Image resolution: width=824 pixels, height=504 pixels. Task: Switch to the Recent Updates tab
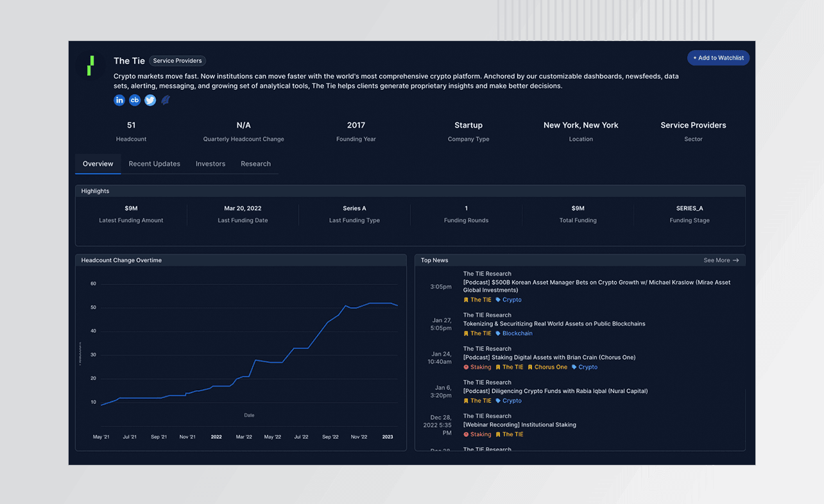coord(154,164)
